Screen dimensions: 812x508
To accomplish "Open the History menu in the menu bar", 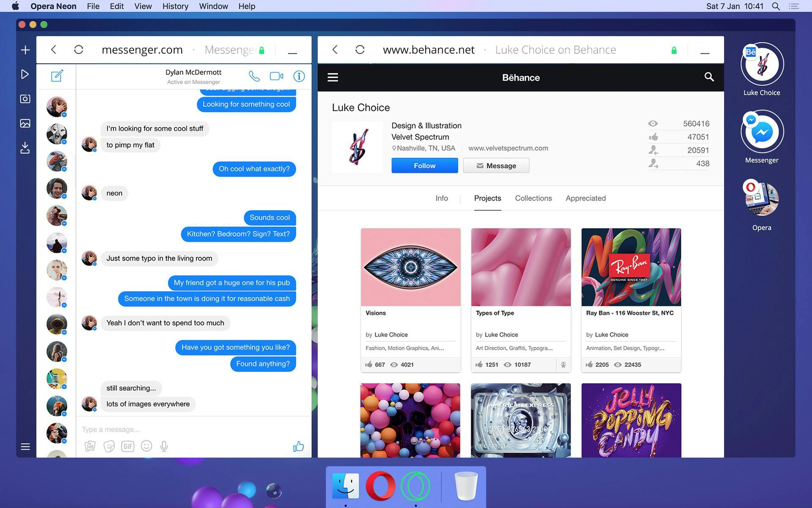I will pyautogui.click(x=175, y=6).
